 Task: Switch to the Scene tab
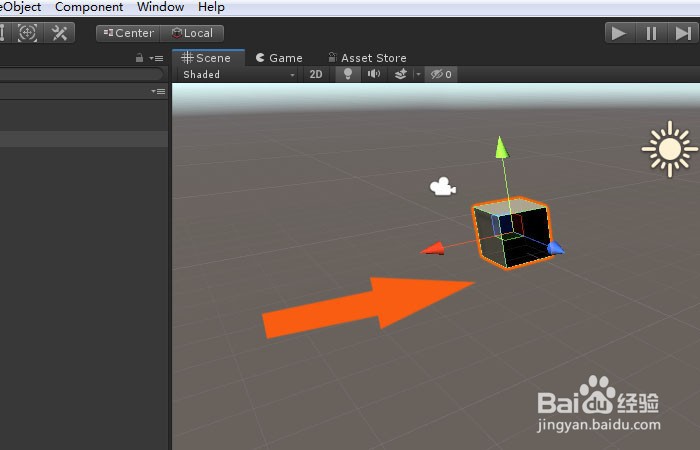click(x=208, y=58)
